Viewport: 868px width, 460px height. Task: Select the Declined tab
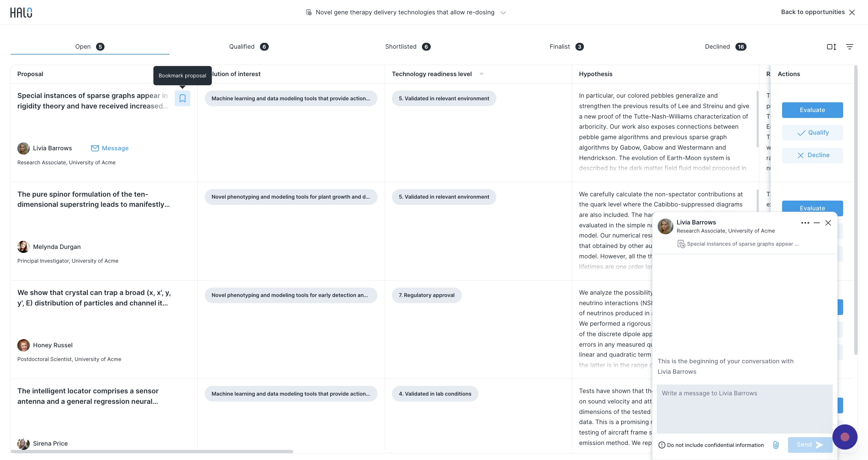726,47
